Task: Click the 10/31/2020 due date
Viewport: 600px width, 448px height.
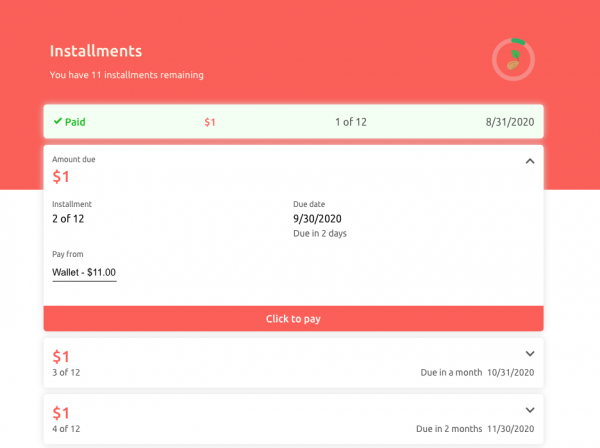Action: point(510,373)
